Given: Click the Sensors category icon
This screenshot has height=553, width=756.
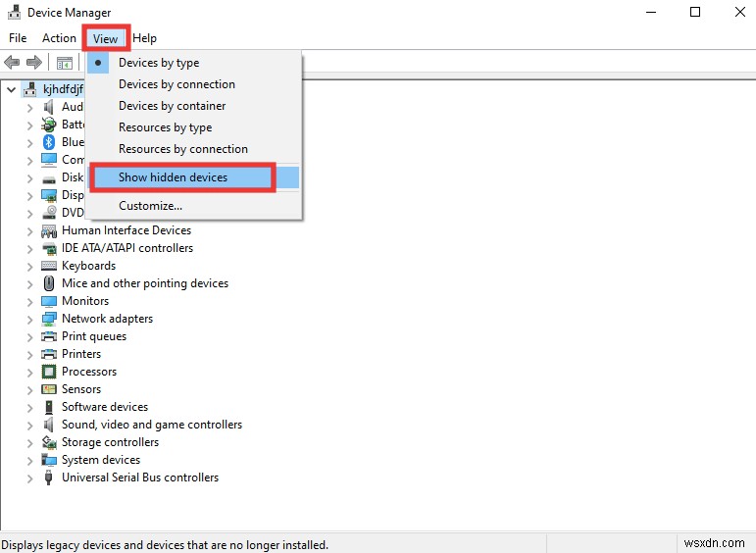Looking at the screenshot, I should click(49, 389).
